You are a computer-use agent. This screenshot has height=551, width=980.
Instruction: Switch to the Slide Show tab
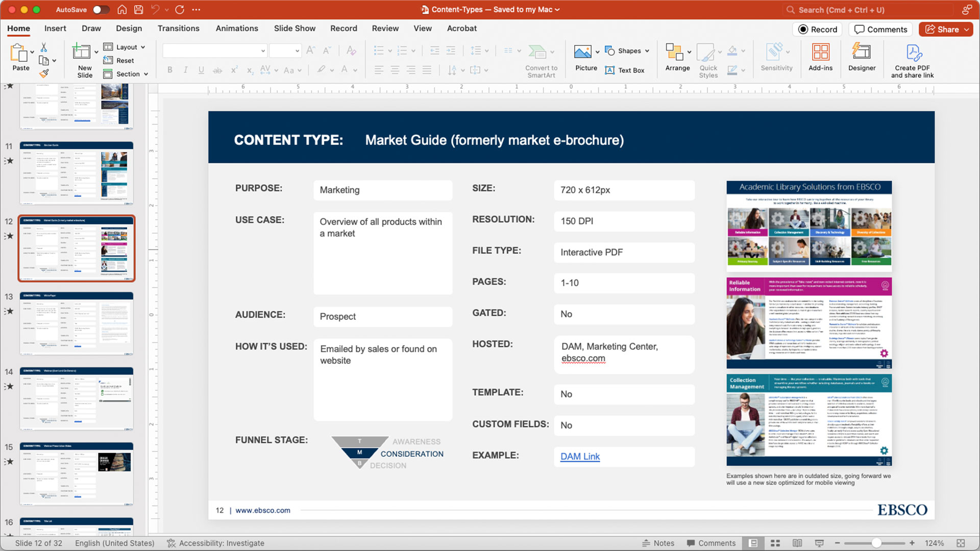click(x=295, y=29)
